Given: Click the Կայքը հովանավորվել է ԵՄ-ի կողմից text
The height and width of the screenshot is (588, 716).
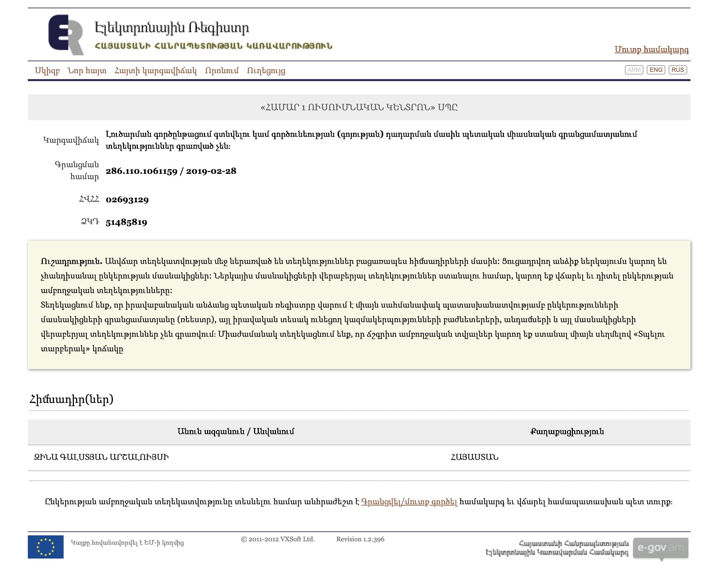Looking at the screenshot, I should point(128,543).
